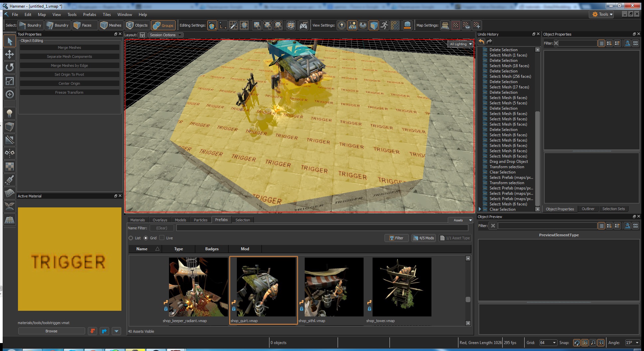Click Separate Mesh Components button
This screenshot has height=351, width=644.
point(69,57)
